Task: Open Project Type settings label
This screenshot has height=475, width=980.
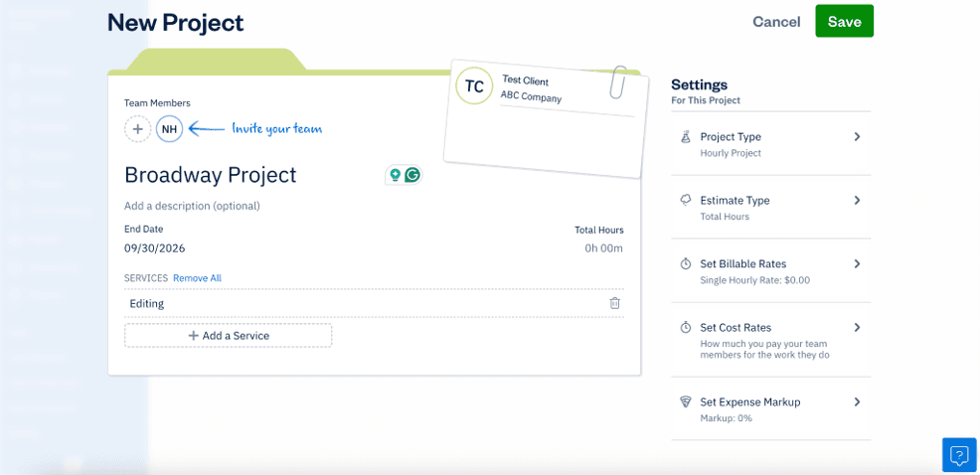Action: (731, 137)
